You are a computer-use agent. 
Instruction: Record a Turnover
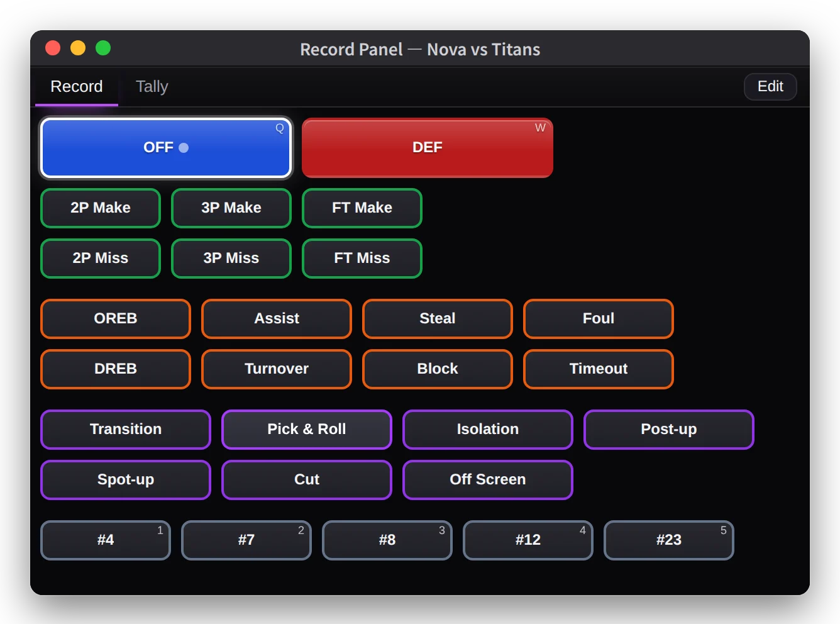[x=277, y=369]
